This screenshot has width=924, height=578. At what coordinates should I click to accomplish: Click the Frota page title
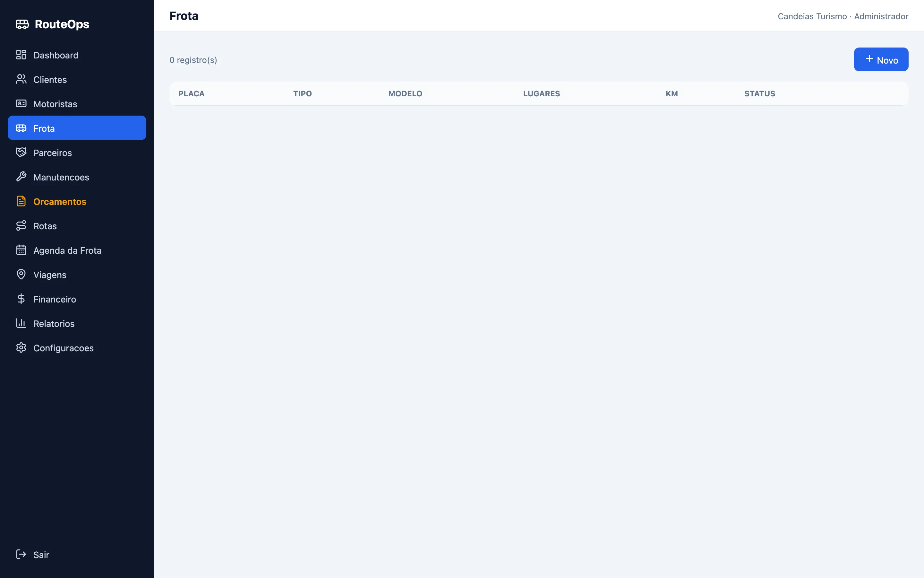[x=184, y=16]
